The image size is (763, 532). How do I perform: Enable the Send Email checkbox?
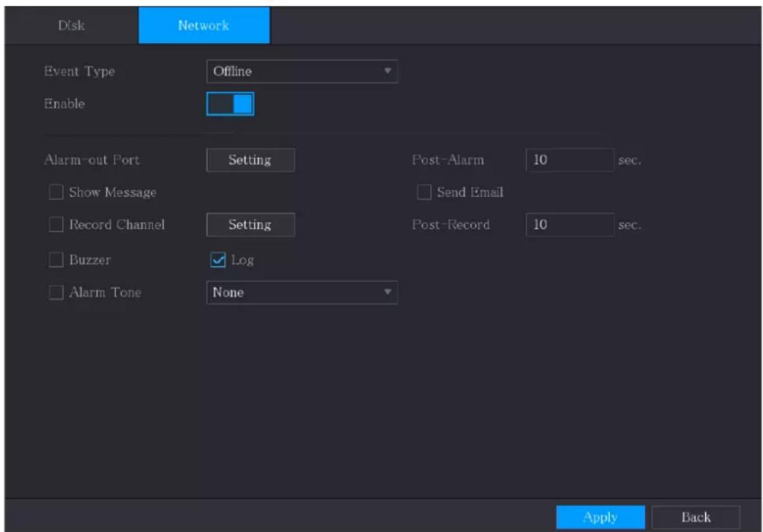423,192
